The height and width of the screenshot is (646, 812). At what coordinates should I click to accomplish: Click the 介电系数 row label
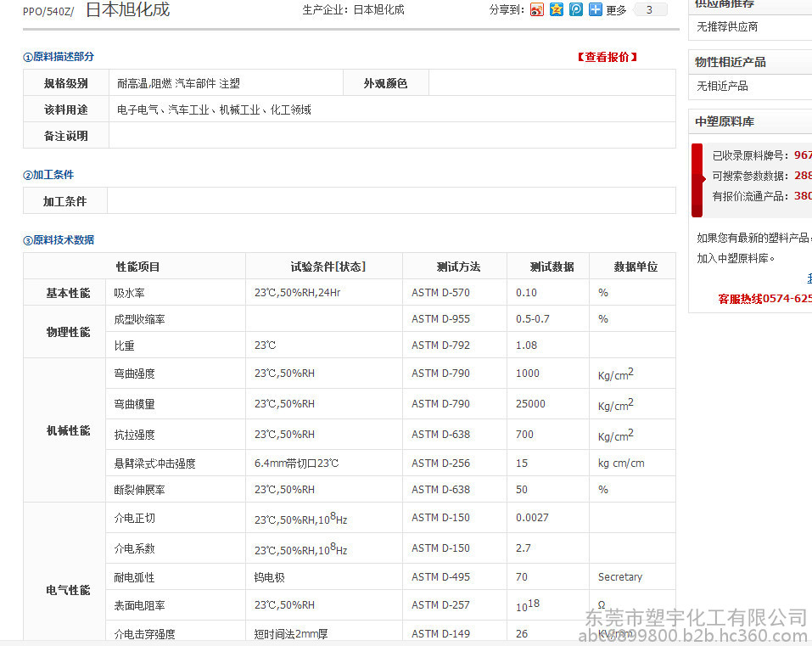point(135,548)
